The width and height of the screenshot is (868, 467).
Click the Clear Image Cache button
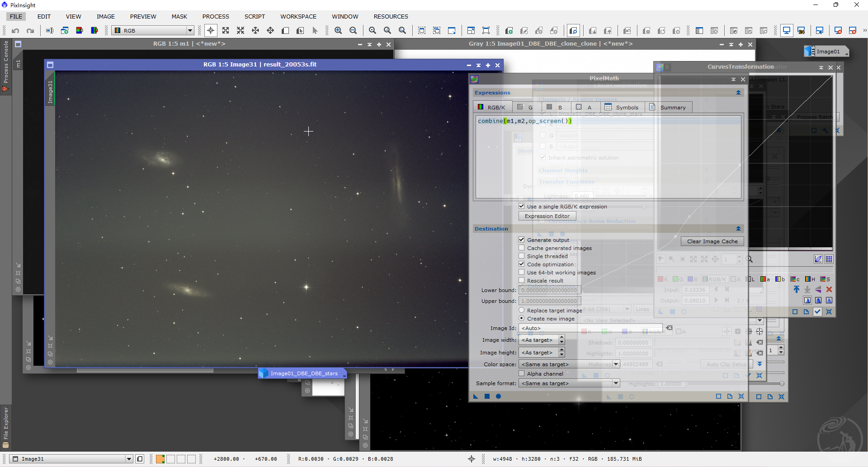(712, 241)
